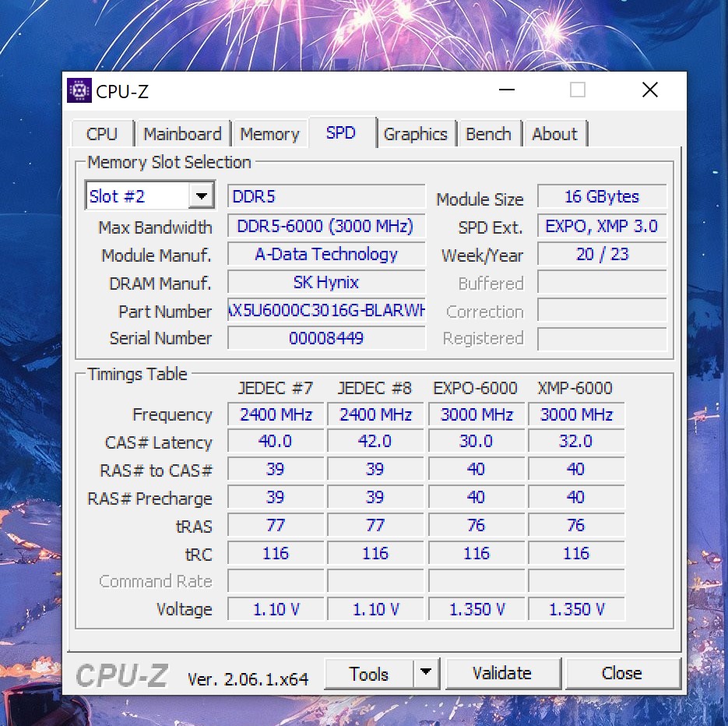This screenshot has height=726, width=728.
Task: Click the Close button at bottom
Action: point(621,674)
